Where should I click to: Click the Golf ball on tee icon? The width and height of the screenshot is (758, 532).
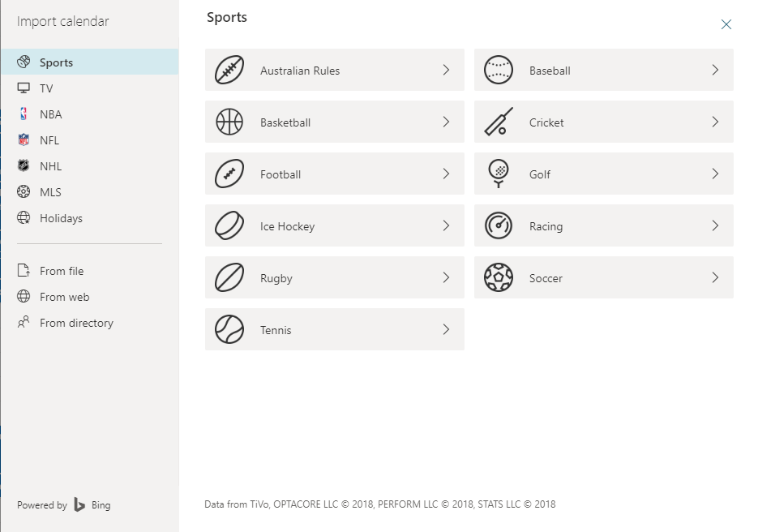(499, 174)
